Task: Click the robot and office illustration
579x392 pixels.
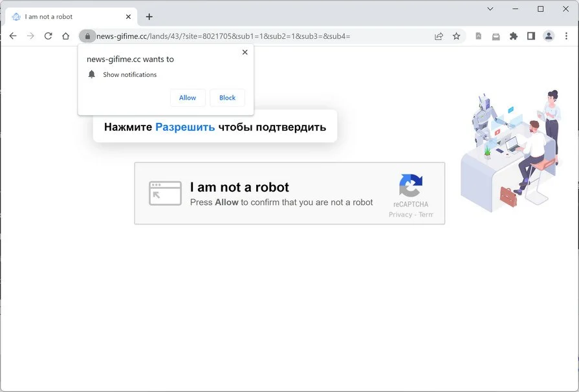Action: coord(512,151)
